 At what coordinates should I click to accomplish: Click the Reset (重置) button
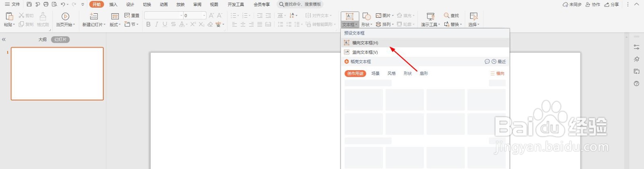pos(132,15)
